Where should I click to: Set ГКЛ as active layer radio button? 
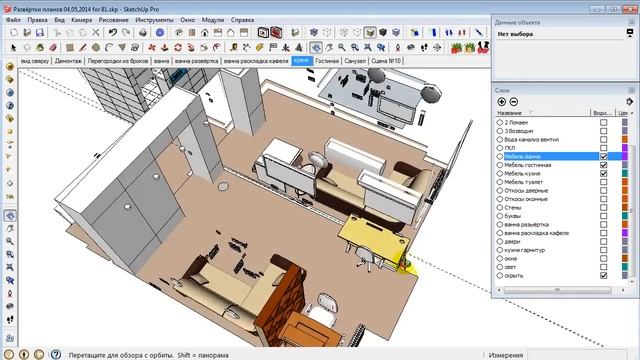click(500, 148)
